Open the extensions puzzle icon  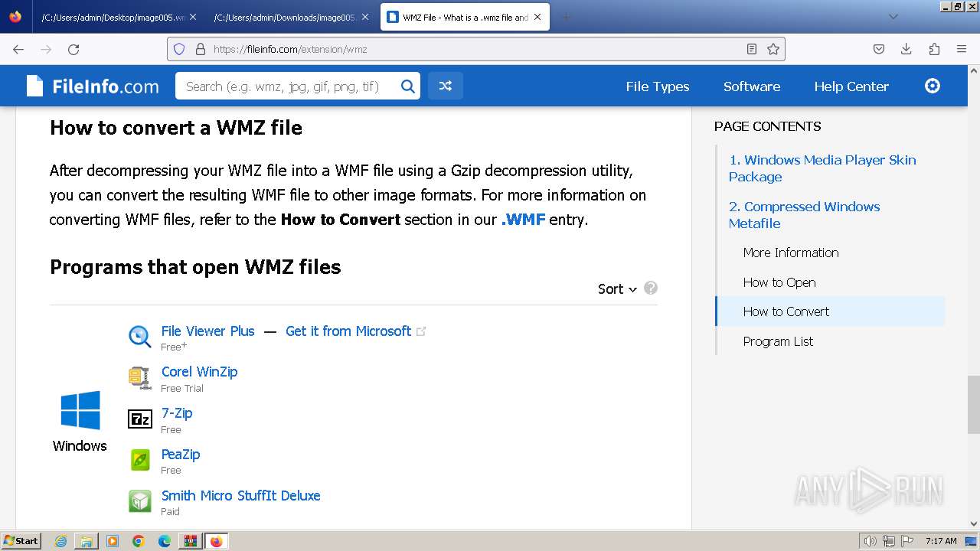934,49
